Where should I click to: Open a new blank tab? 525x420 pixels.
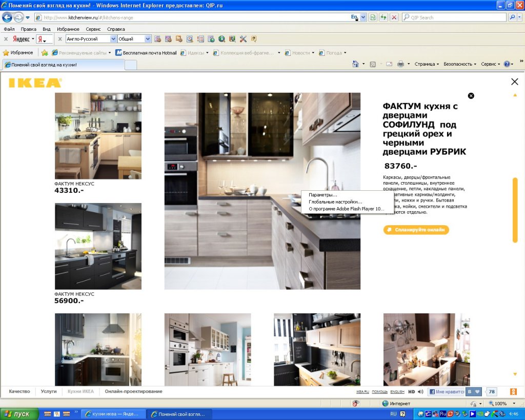click(x=131, y=65)
